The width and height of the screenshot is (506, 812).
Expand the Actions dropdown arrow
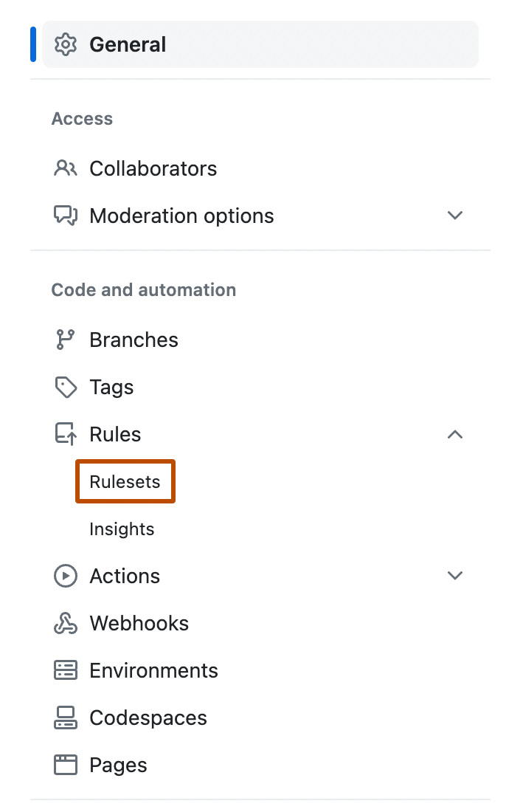pos(455,576)
